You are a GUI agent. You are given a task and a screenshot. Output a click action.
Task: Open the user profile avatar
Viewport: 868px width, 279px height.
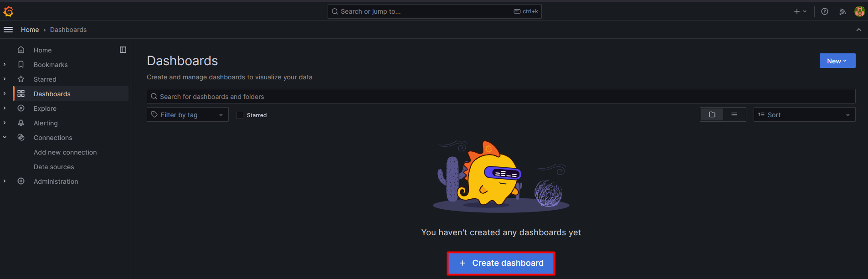[x=859, y=11]
